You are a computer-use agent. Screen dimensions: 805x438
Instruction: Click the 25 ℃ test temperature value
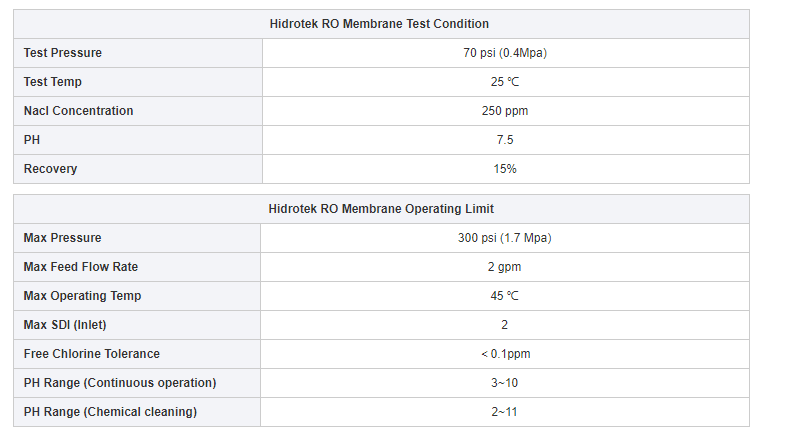(x=505, y=82)
